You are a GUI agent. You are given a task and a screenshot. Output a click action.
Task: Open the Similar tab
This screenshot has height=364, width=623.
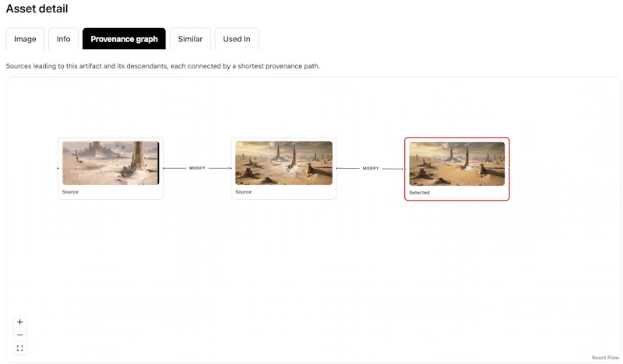[190, 39]
